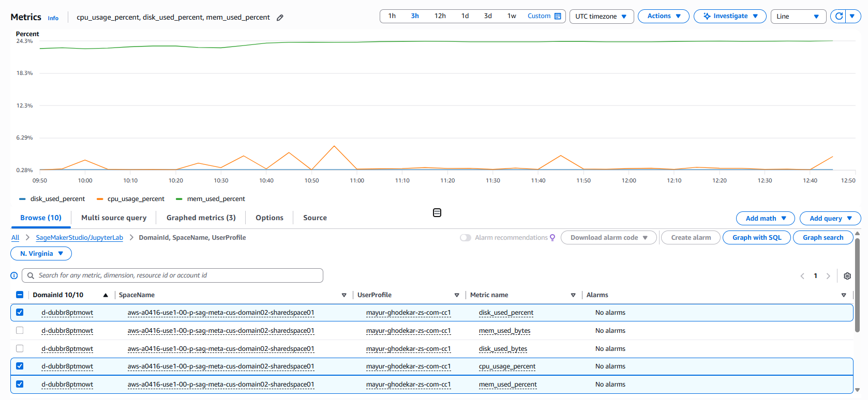This screenshot has height=400, width=868.
Task: Check the mem_used_bytes row checkbox
Action: [20, 330]
